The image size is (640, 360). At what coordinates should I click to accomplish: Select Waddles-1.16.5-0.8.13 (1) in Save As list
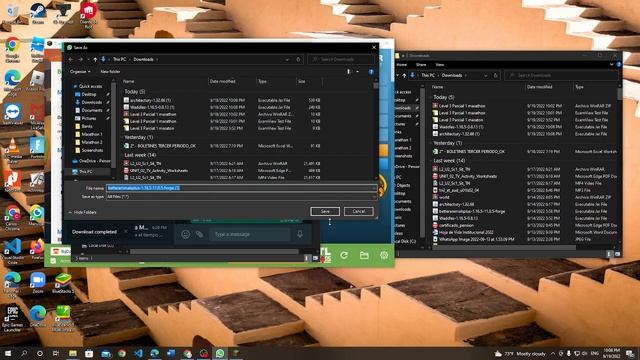(x=152, y=107)
